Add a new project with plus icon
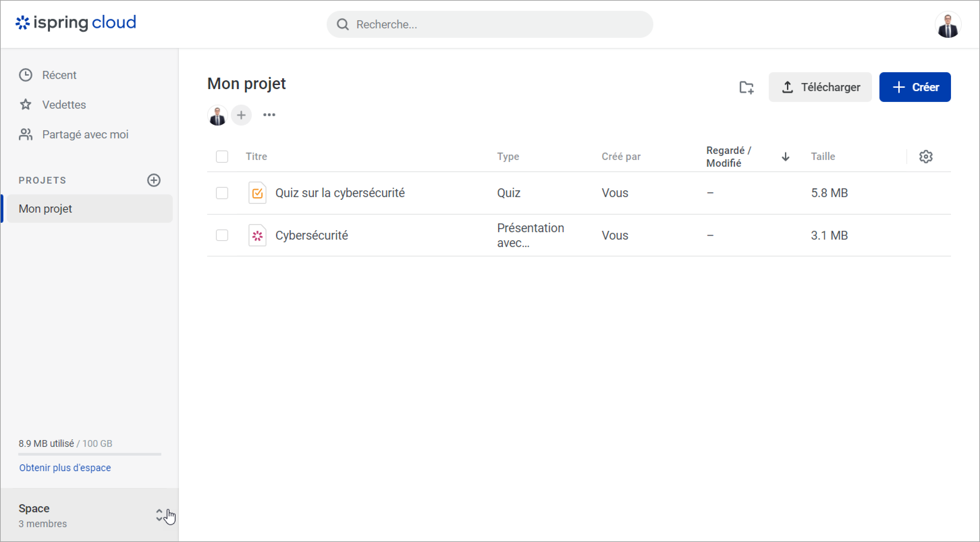Viewport: 980px width, 542px height. click(x=154, y=180)
